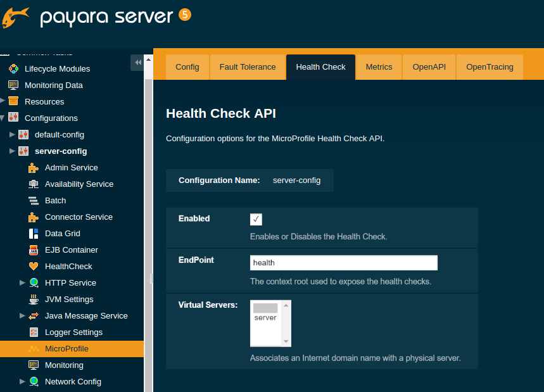Click the Configurations slider icon

(x=13, y=117)
